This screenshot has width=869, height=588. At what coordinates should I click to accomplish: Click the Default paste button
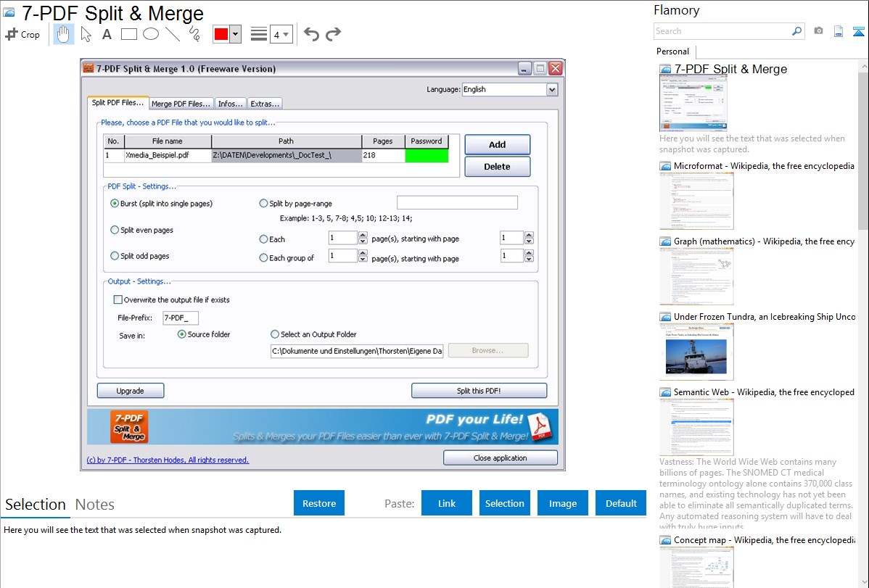621,503
